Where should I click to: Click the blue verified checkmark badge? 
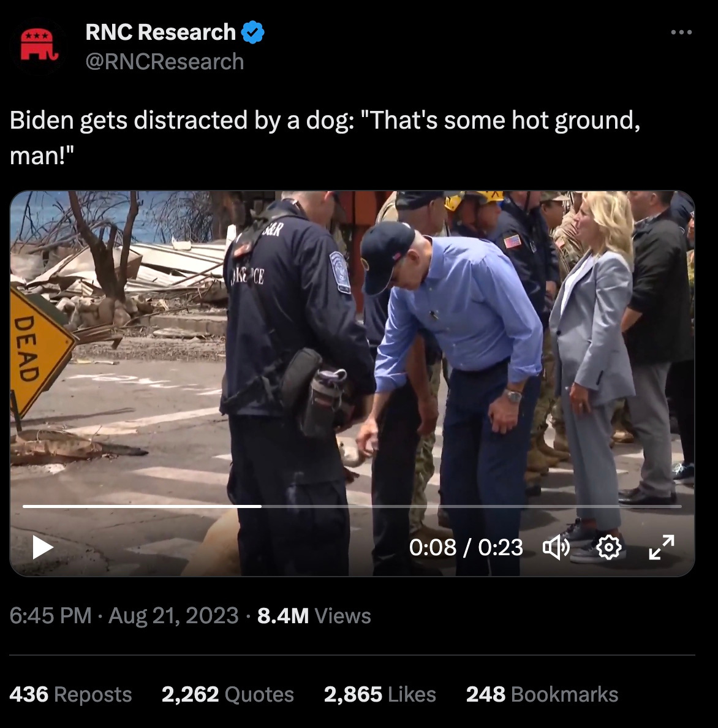pos(253,32)
